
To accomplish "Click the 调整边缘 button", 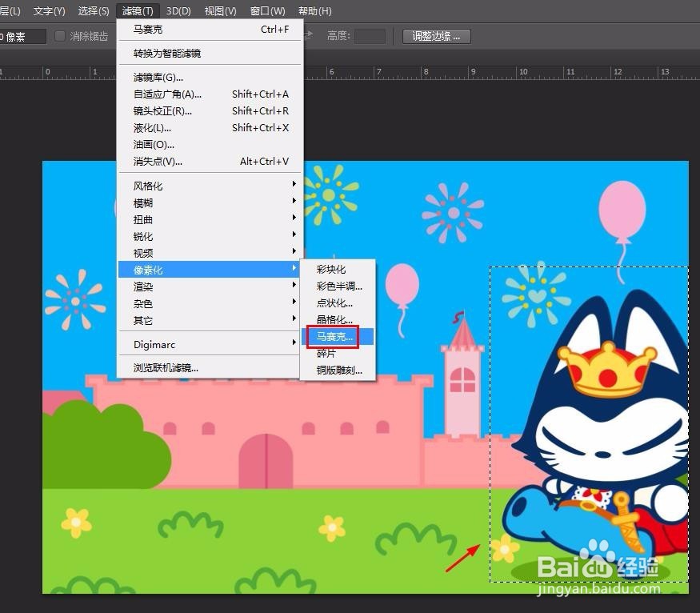I will tap(436, 36).
